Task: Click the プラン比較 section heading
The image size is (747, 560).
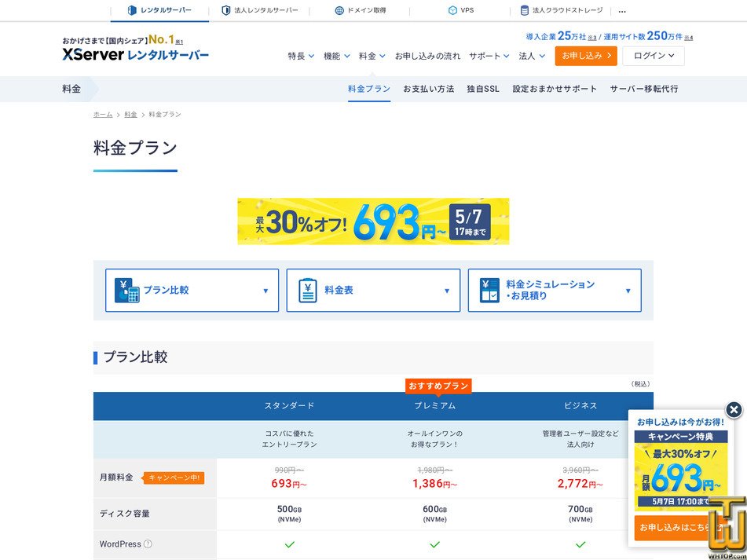Action: tap(135, 357)
